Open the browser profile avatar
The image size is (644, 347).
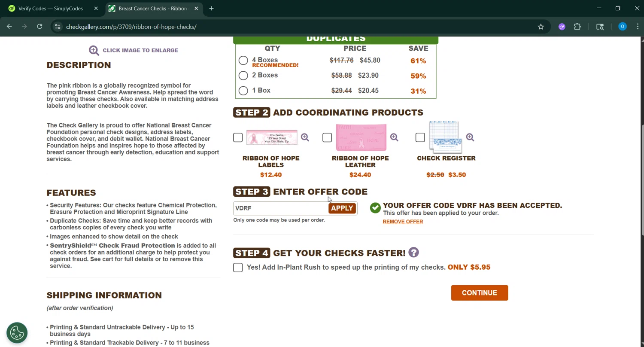[623, 27]
